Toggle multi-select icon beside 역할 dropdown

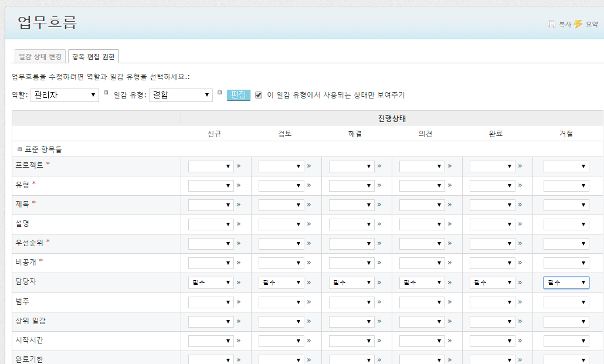106,93
